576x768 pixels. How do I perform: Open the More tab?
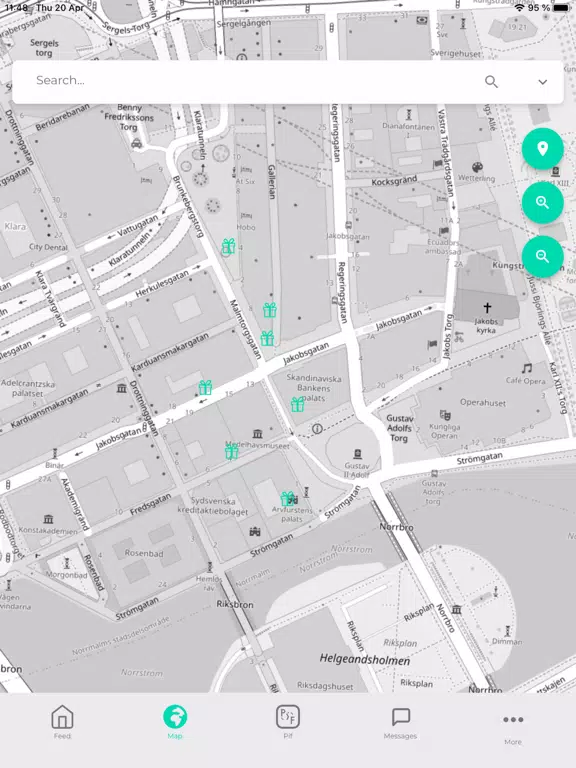pyautogui.click(x=513, y=728)
